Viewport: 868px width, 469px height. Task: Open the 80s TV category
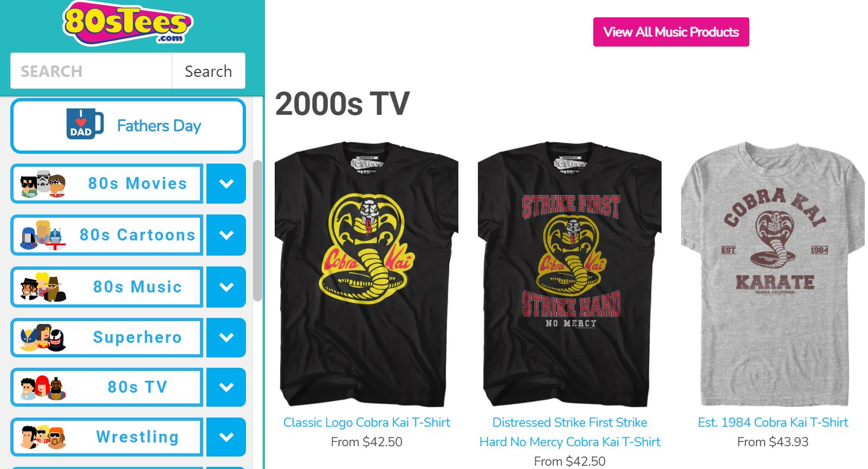coord(107,387)
